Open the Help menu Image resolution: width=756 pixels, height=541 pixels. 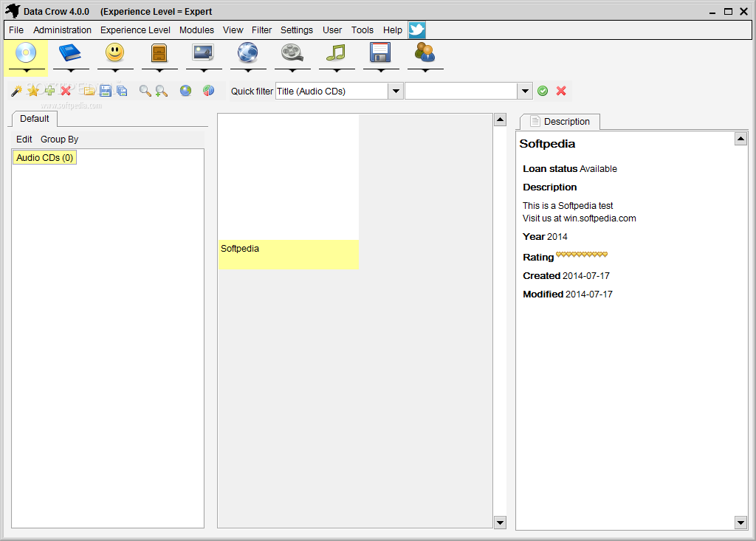click(393, 30)
